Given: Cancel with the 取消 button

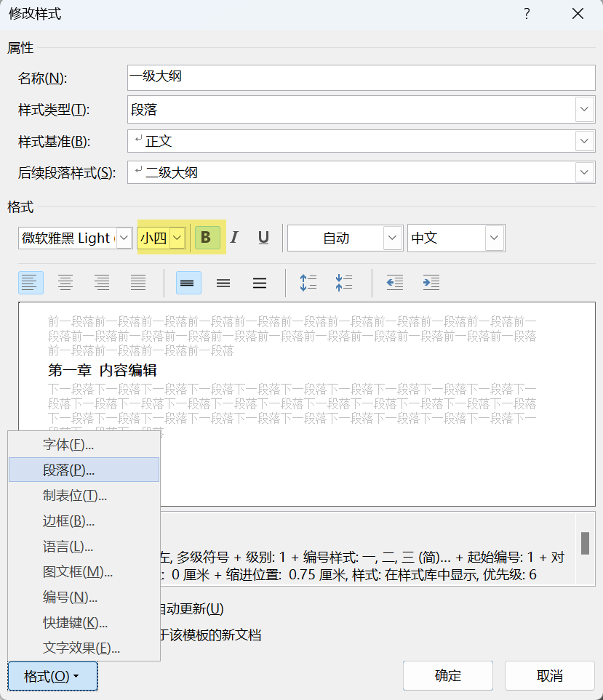Looking at the screenshot, I should [x=550, y=675].
